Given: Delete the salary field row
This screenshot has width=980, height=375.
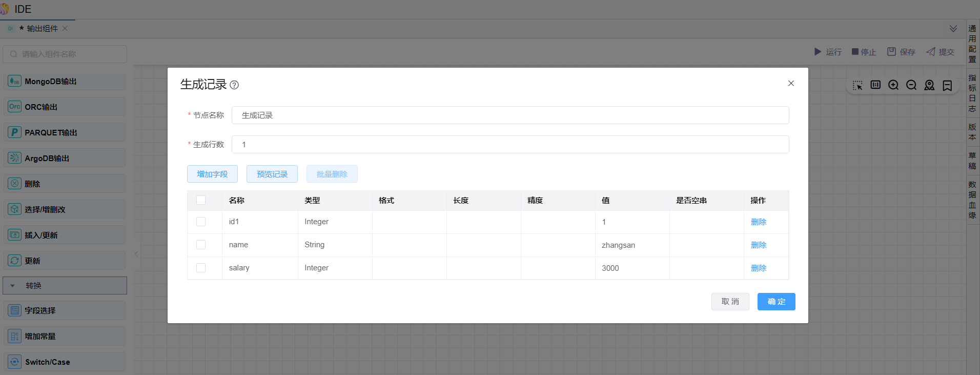Looking at the screenshot, I should coord(759,268).
